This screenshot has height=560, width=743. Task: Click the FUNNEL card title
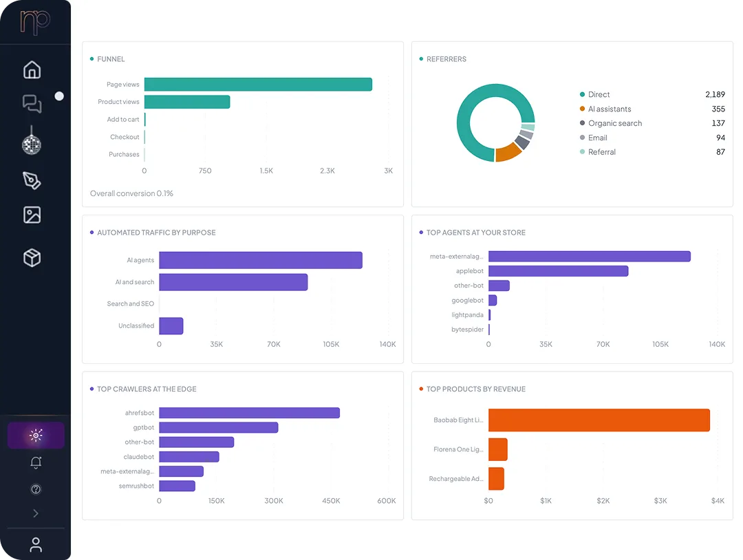(111, 59)
